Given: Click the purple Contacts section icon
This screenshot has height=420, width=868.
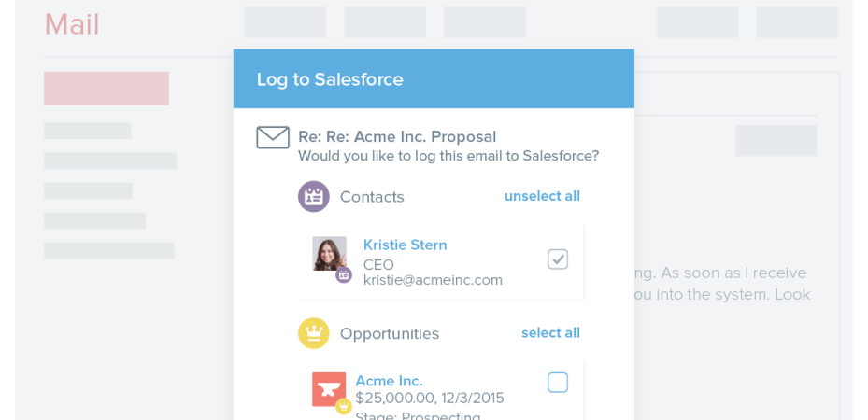Looking at the screenshot, I should 314,197.
